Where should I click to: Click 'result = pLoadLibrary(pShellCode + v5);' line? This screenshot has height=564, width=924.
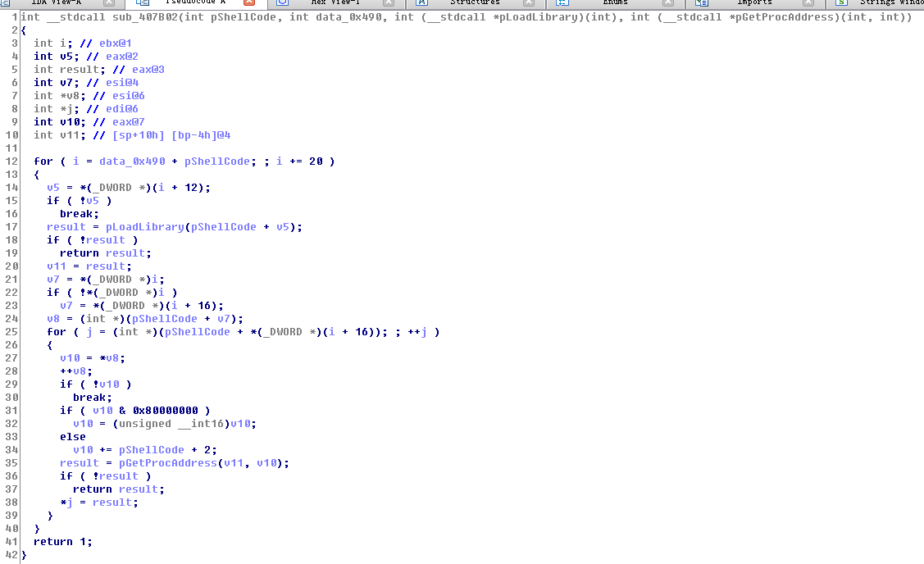pos(175,227)
